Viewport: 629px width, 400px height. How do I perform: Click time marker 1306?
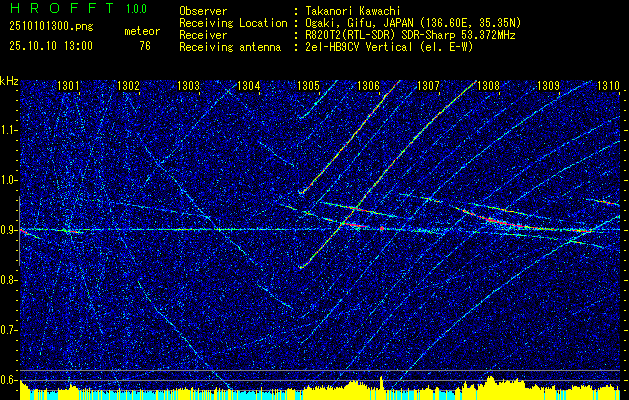[x=368, y=85]
